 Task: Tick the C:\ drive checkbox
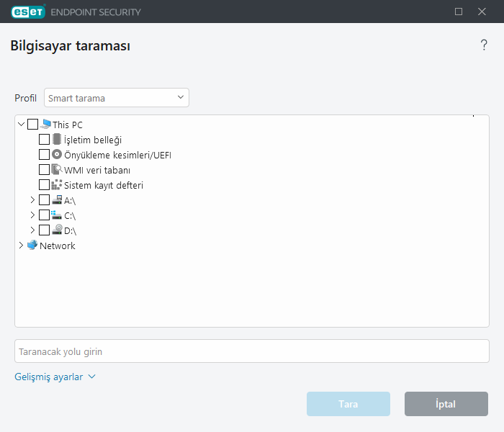point(45,215)
